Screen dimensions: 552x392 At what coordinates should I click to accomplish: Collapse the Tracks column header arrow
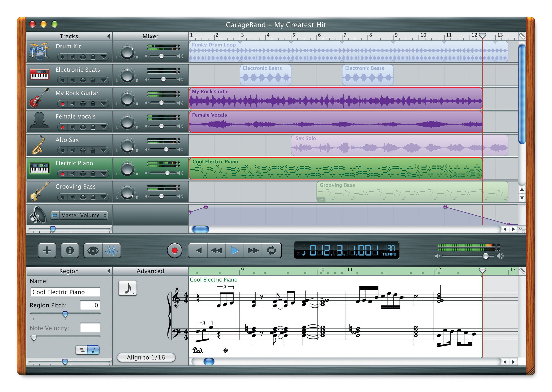point(109,36)
